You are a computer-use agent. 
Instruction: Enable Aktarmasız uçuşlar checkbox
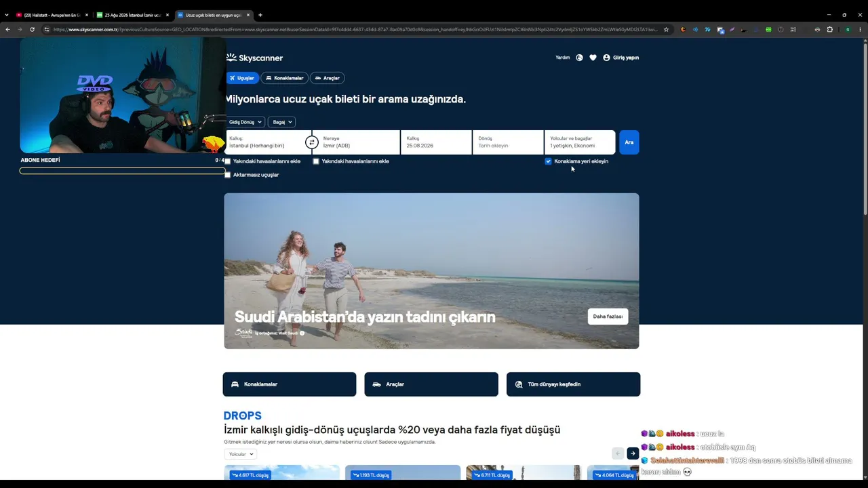coord(228,175)
